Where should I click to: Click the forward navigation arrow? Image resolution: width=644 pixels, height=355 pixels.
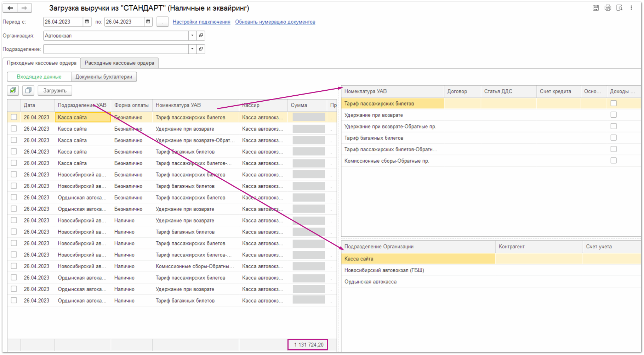pyautogui.click(x=24, y=8)
